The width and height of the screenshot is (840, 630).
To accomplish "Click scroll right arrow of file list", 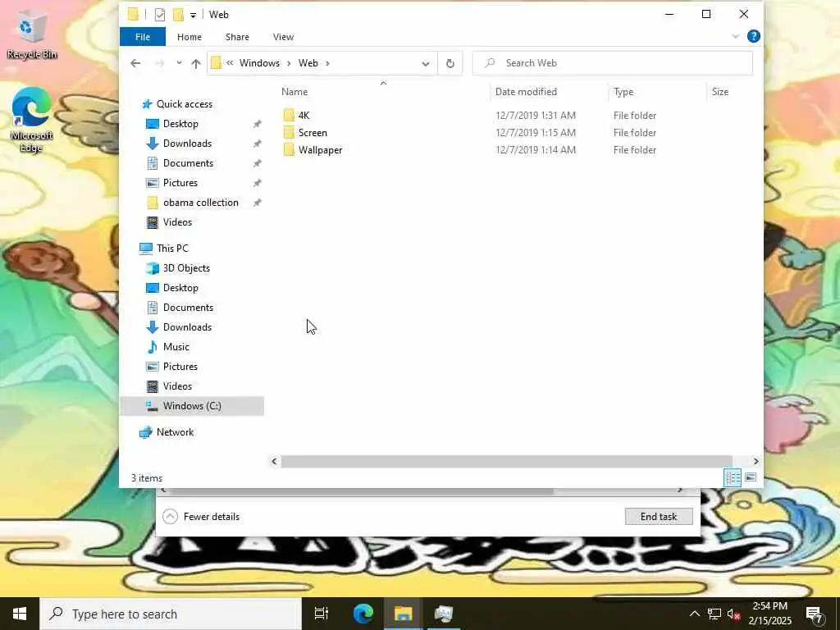I will [756, 461].
